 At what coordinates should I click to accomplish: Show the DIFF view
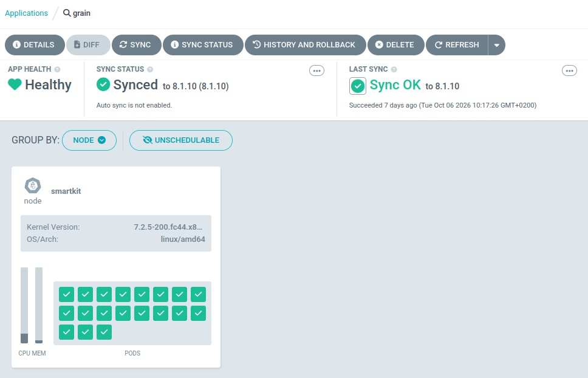coord(88,45)
